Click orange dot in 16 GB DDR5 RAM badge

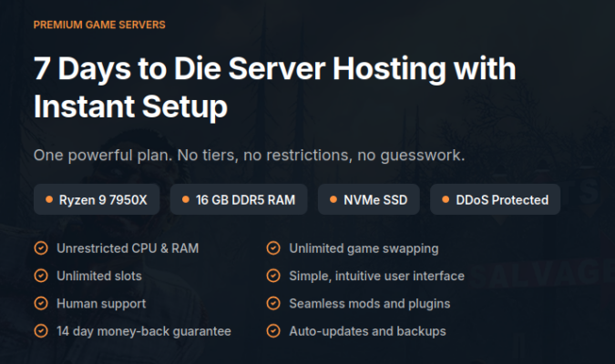pyautogui.click(x=186, y=199)
